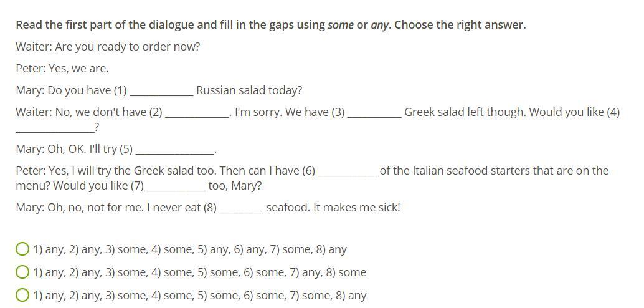644x308 pixels.
Task: Select the third answer option radio button
Action: (x=22, y=296)
